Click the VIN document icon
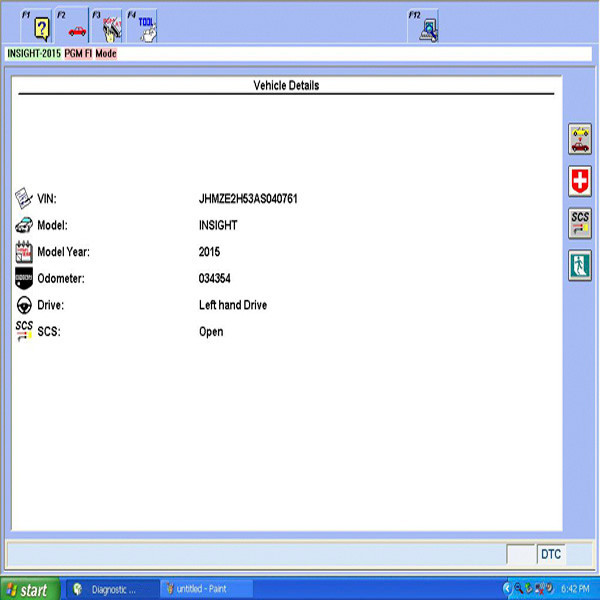 24,199
